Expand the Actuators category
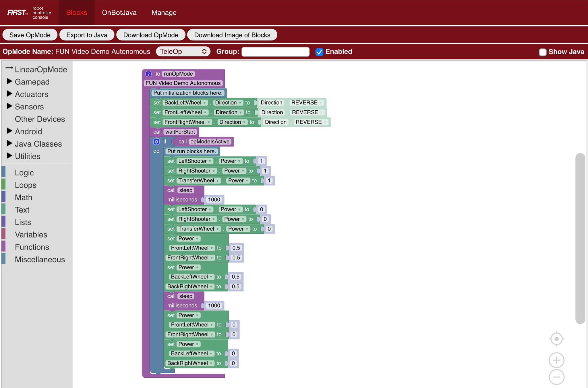588x388 pixels. tap(9, 94)
